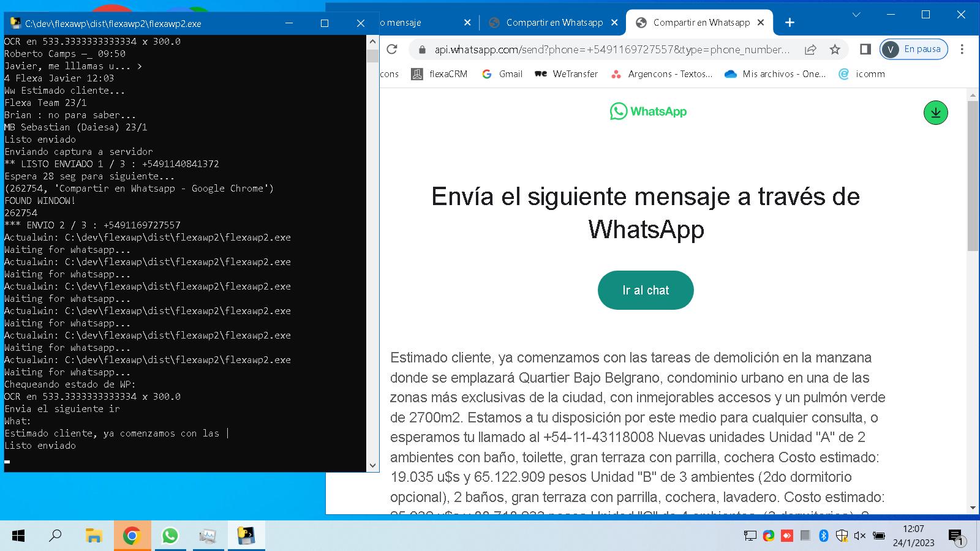The image size is (980, 551).
Task: Share this page using the address bar icon
Action: click(x=810, y=50)
